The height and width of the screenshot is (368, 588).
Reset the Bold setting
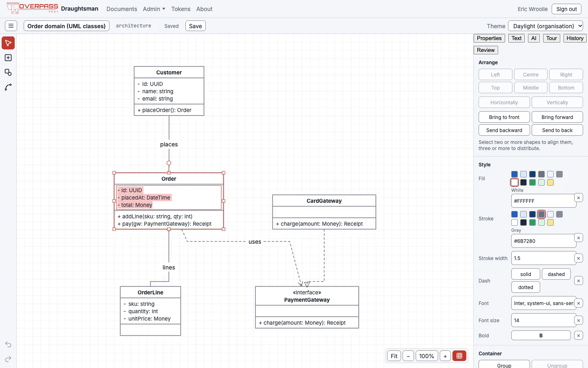579,335
